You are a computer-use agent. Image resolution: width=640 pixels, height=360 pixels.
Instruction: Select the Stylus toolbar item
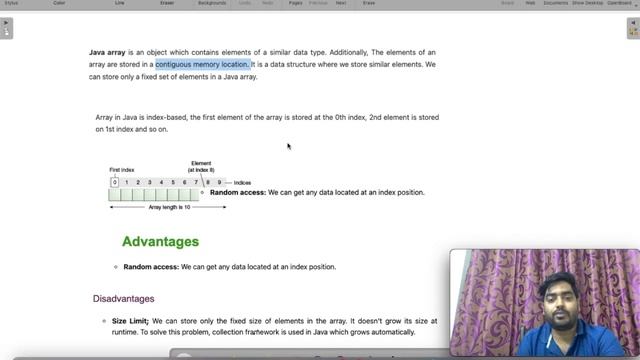pos(11,3)
